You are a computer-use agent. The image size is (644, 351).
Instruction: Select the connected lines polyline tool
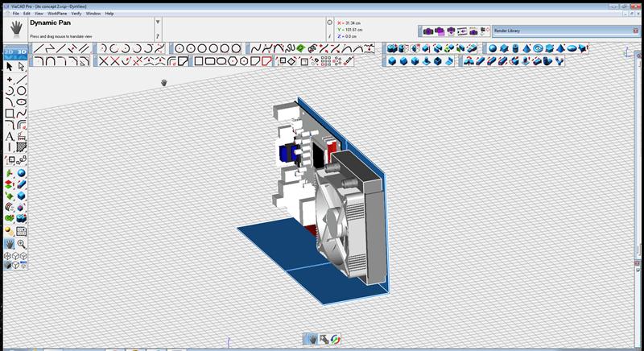[x=50, y=48]
